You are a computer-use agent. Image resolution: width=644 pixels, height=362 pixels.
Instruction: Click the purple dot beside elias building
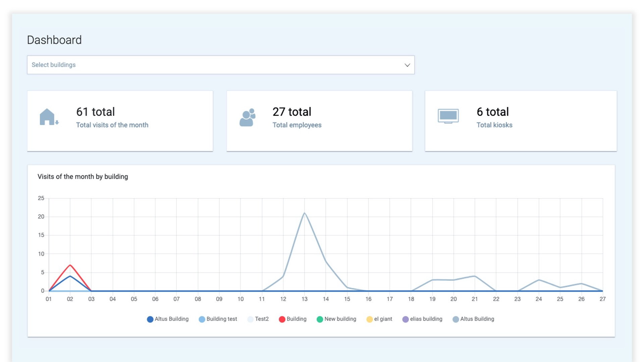point(406,319)
